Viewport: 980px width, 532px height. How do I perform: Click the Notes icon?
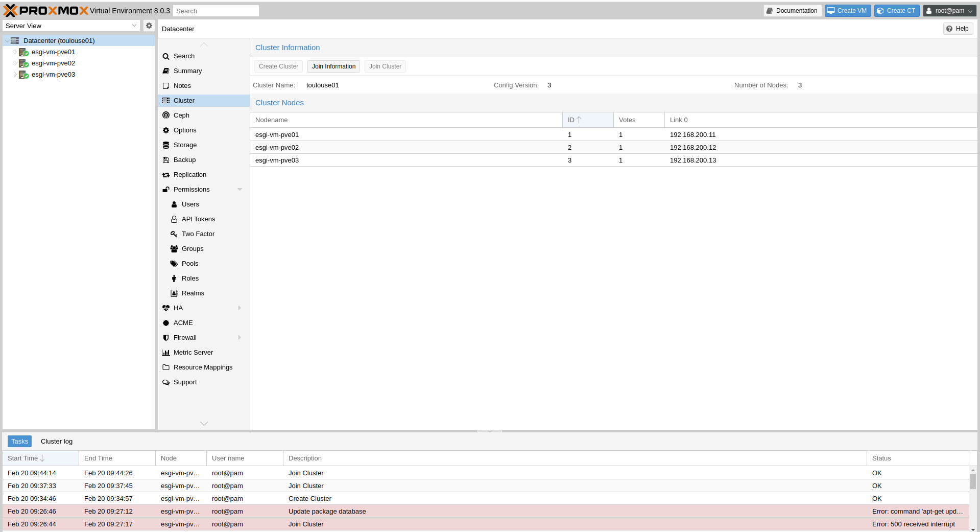[x=166, y=86]
